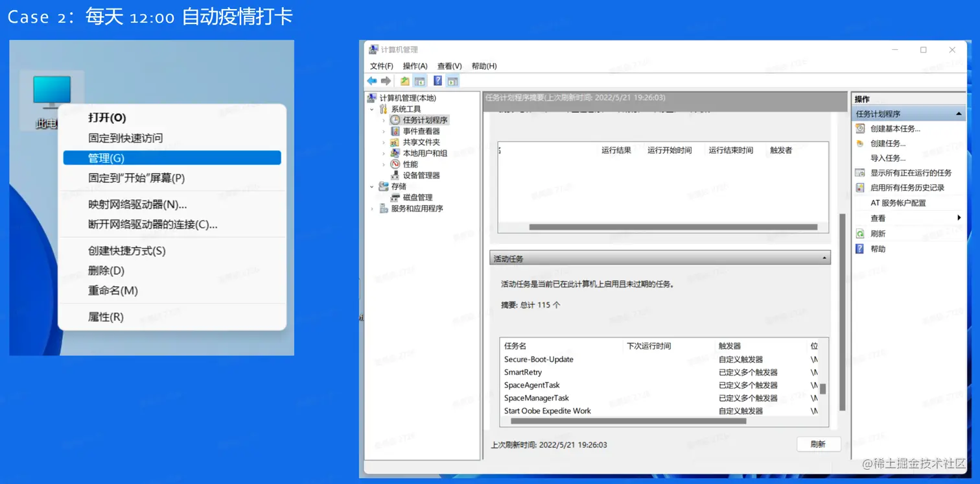Open the 查看 submenu arrow in actions pane
Viewport: 980px width, 484px height.
click(x=959, y=217)
